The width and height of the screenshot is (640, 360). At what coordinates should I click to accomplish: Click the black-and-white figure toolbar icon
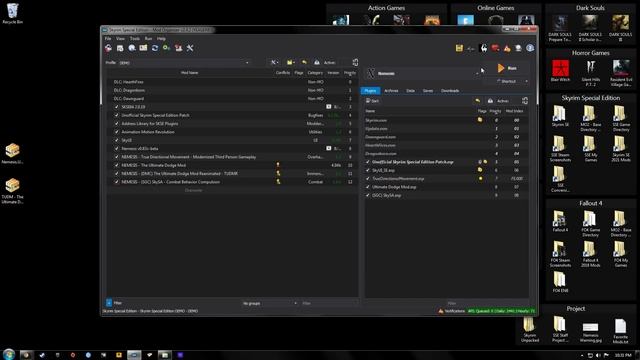coord(484,48)
